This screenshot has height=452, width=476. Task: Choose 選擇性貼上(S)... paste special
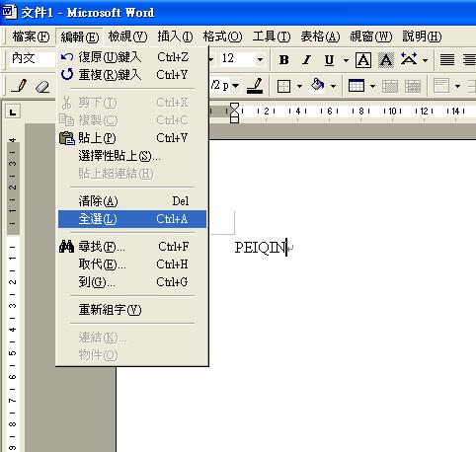click(x=132, y=156)
